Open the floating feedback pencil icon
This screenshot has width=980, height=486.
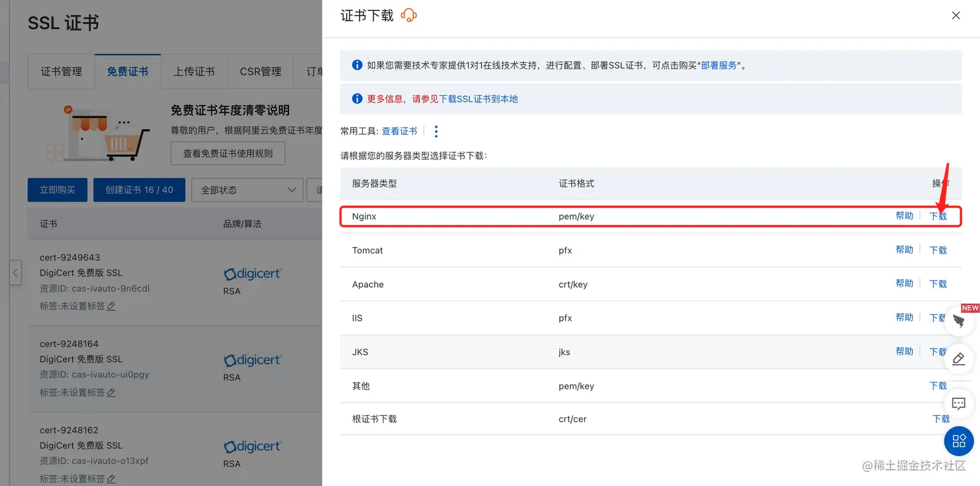coord(959,358)
